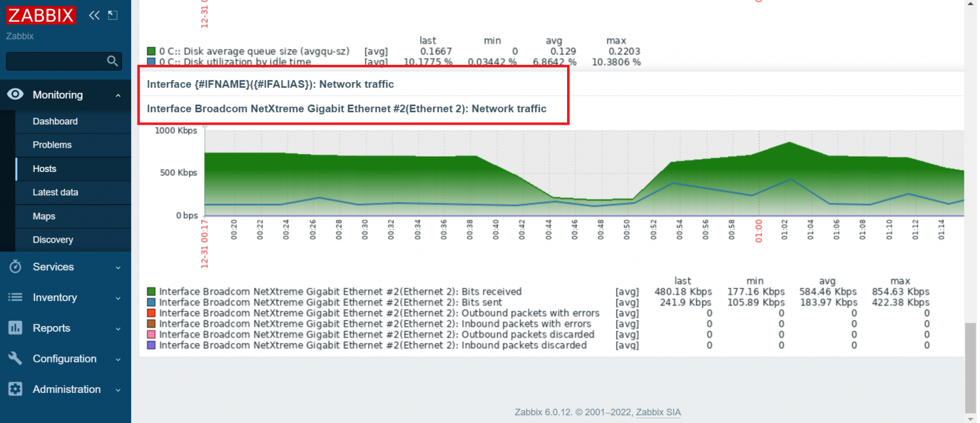Click the '854.63 Kbps' max value

tap(900, 291)
